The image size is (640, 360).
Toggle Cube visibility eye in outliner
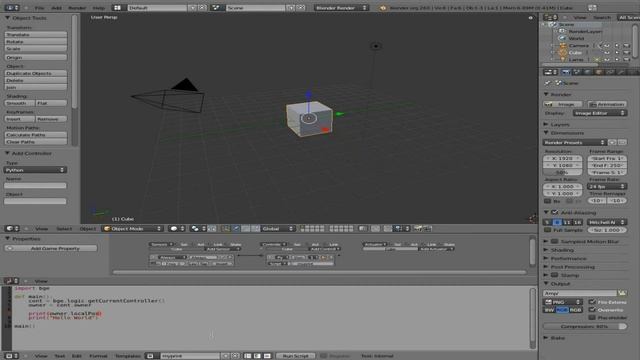tap(607, 53)
